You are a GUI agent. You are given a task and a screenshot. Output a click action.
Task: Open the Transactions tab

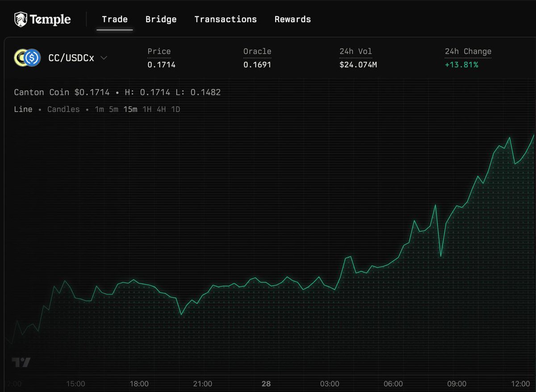point(225,19)
